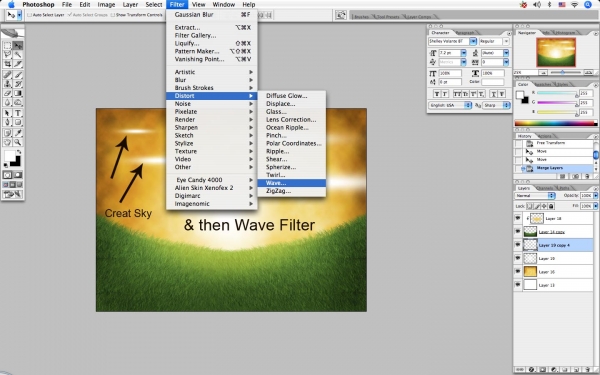Hide Layer 13 using its eye icon
The width and height of the screenshot is (600, 375).
518,285
